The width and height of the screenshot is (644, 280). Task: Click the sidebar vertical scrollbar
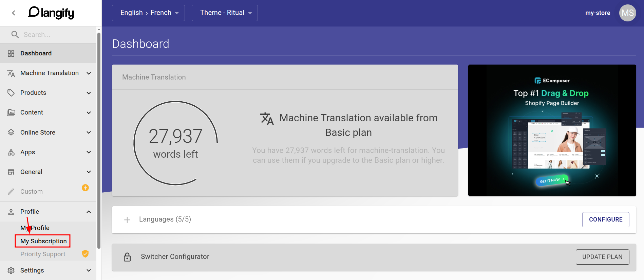pos(99,140)
